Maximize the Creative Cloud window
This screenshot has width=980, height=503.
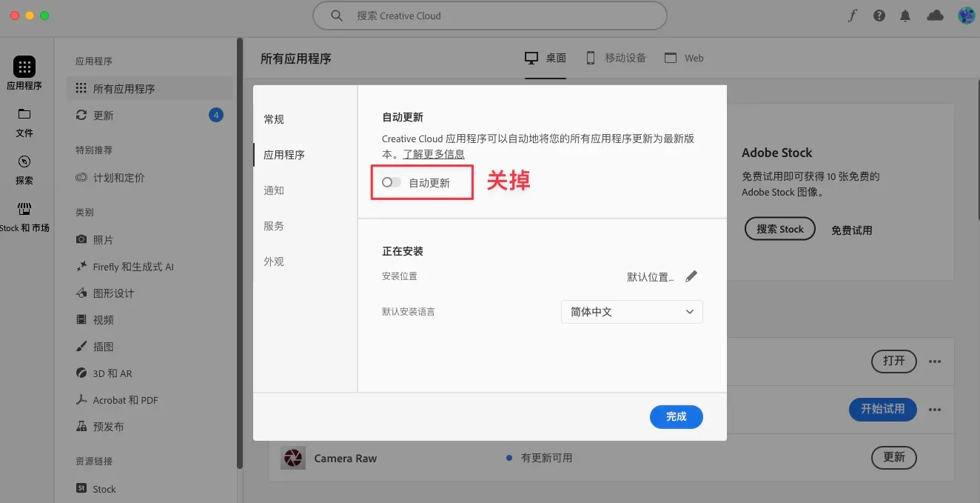[44, 16]
